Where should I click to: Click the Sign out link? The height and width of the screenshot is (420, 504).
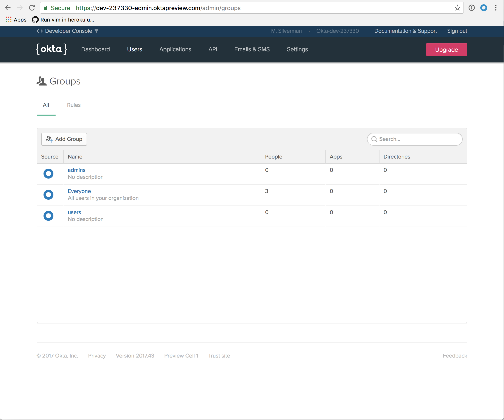coord(457,31)
